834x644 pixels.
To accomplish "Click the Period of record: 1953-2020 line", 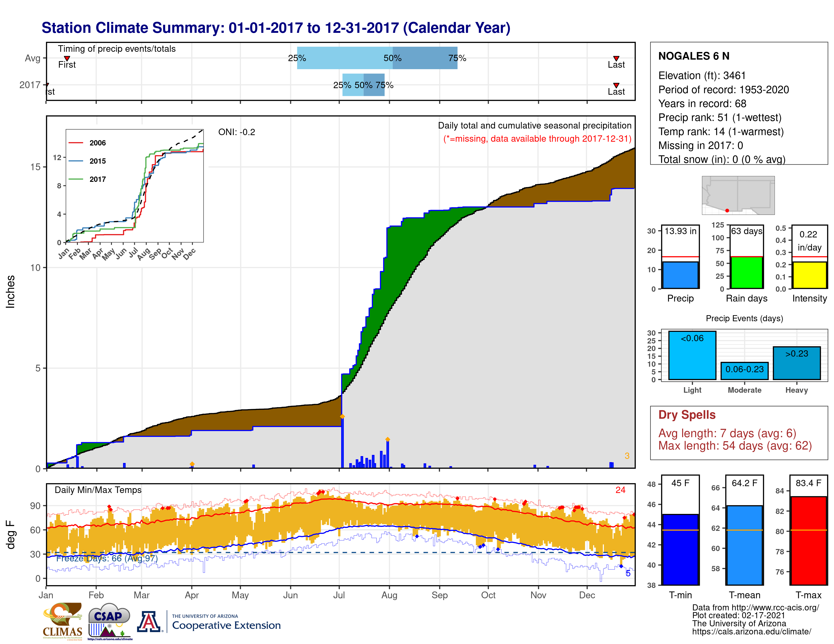I will 723,90.
